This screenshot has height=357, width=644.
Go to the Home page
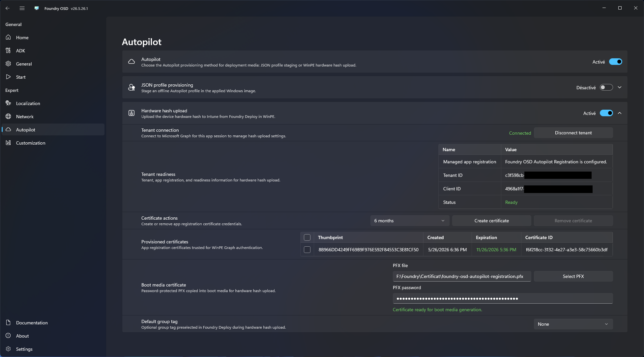point(53,38)
